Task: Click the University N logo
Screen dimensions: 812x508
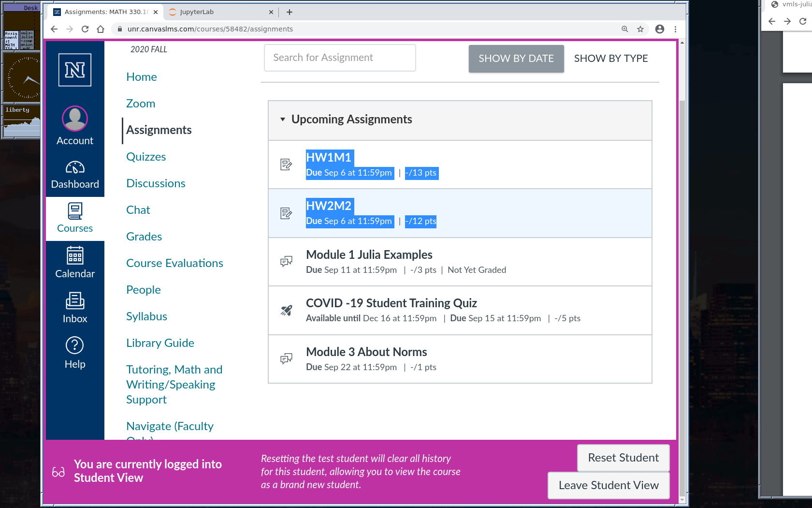Action: [x=75, y=70]
